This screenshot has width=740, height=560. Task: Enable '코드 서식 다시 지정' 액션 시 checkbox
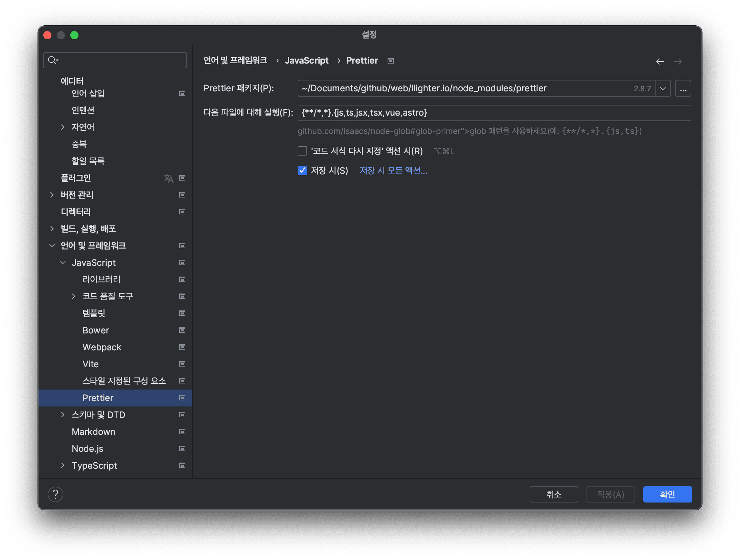(x=302, y=151)
